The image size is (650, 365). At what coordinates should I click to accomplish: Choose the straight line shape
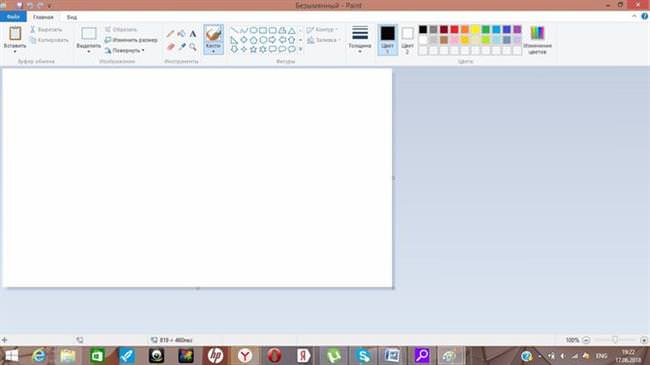[234, 30]
